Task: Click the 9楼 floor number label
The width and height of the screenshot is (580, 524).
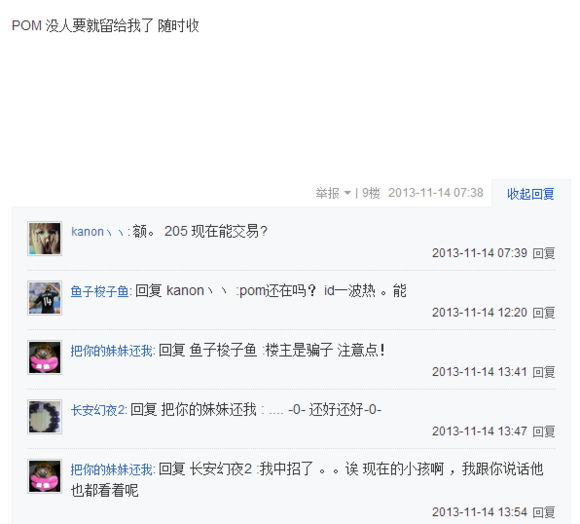Action: 371,193
